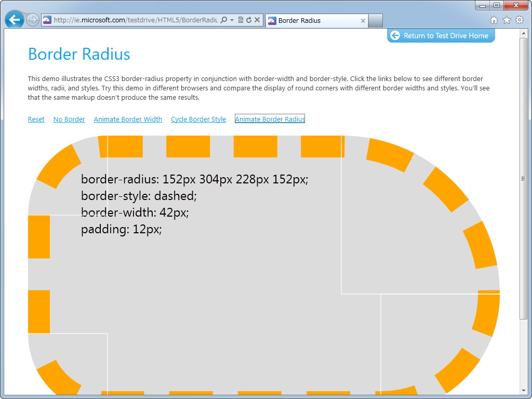Open the Tools gear menu
This screenshot has height=399, width=532.
coord(520,20)
